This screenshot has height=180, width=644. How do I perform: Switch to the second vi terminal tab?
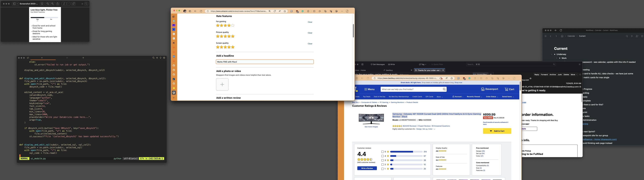pyautogui.click(x=67, y=58)
